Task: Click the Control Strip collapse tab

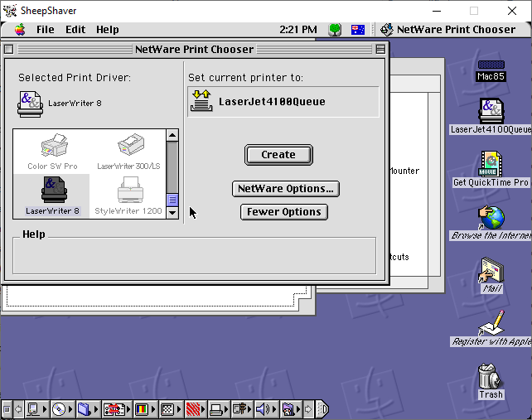Action: 322,409
